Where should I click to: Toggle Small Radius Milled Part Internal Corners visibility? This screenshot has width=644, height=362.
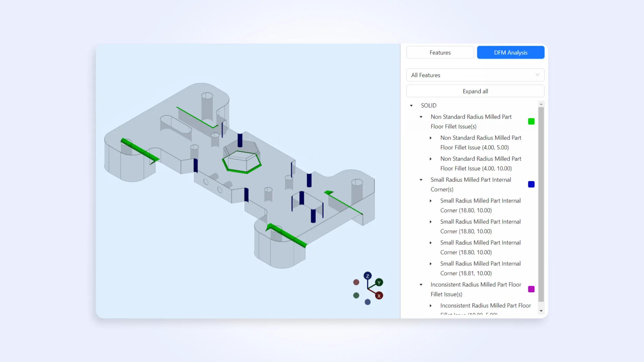coord(531,184)
